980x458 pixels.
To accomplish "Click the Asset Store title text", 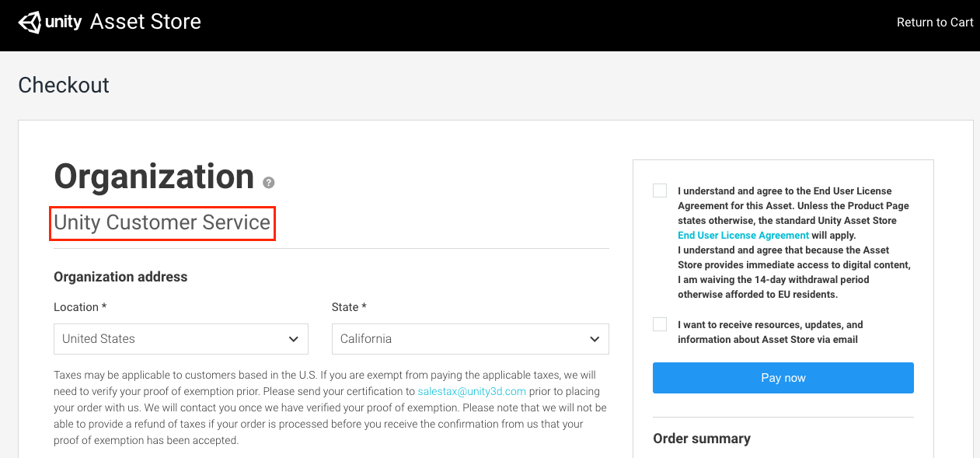I will pos(145,22).
